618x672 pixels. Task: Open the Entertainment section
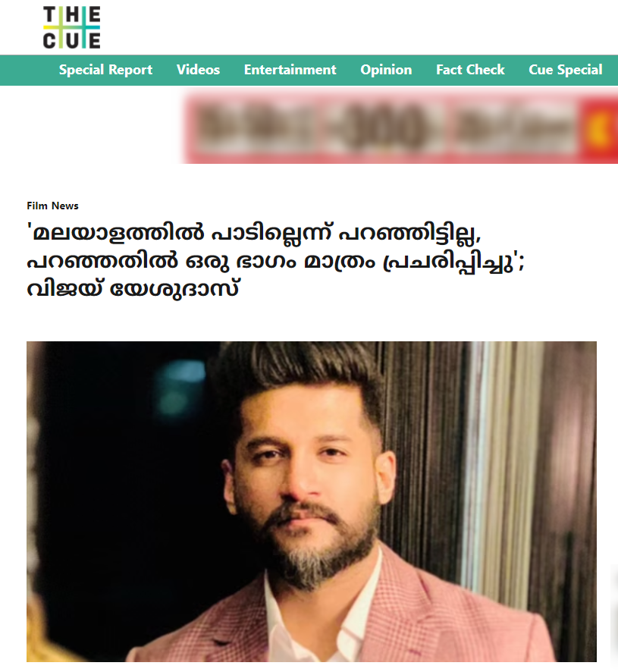pos(290,70)
